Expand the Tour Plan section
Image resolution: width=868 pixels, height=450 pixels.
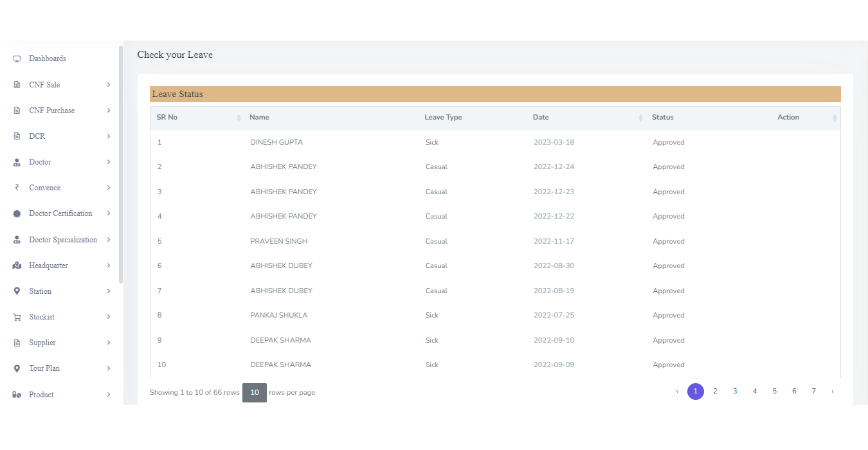coord(108,368)
